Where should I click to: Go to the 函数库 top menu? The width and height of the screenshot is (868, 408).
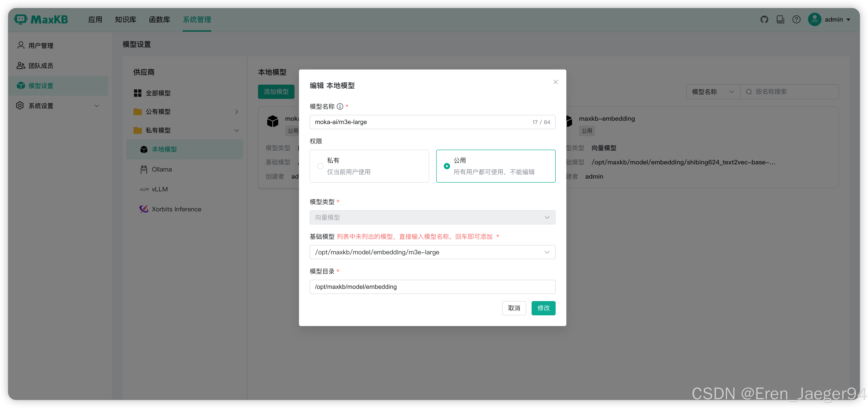pos(159,20)
